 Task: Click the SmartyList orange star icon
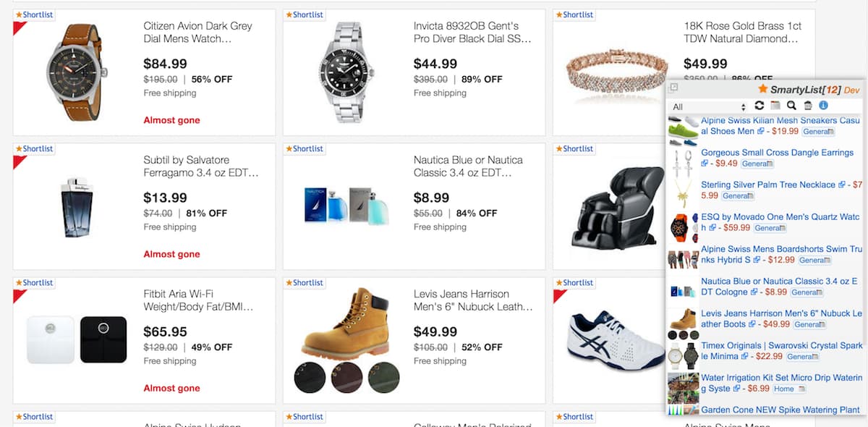762,89
